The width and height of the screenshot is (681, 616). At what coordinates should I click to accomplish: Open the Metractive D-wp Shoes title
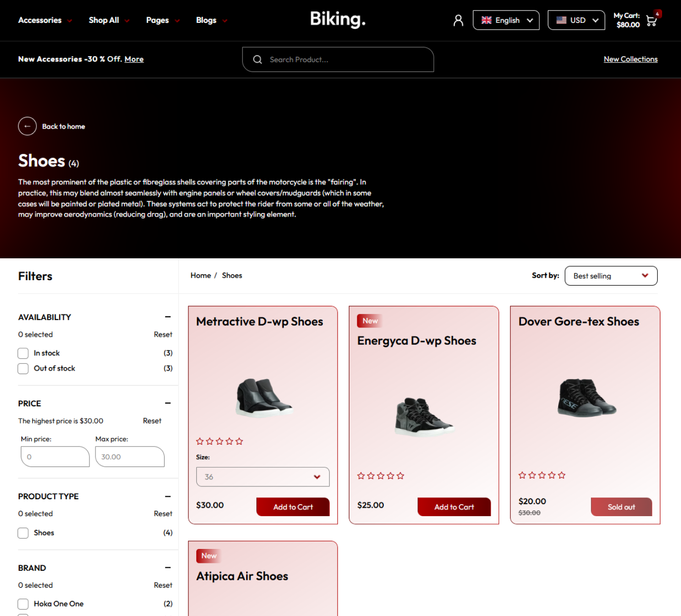coord(259,321)
